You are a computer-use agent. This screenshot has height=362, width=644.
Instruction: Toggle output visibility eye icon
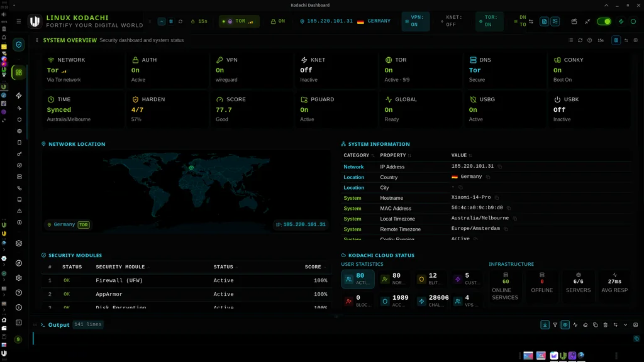pos(565,325)
